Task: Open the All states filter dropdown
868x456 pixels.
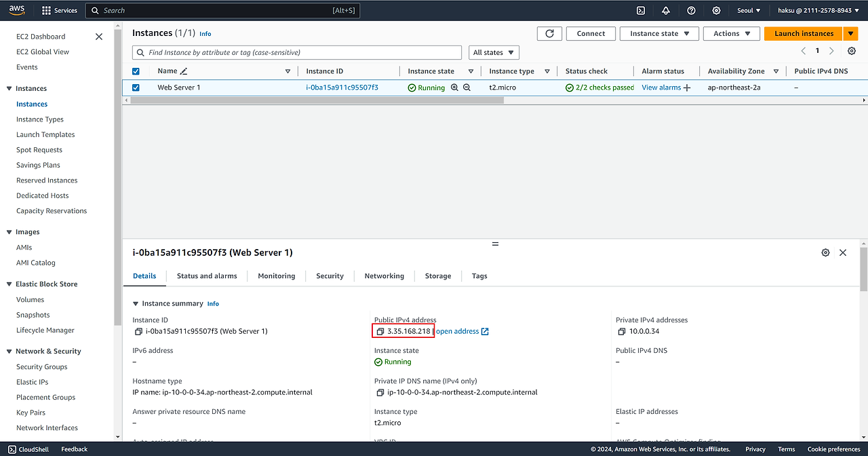Action: pos(494,52)
